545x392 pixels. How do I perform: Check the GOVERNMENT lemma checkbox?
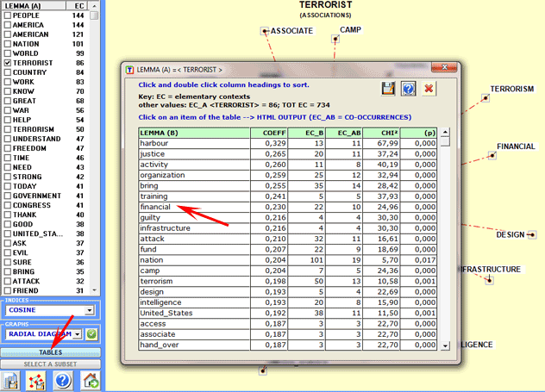coord(7,196)
